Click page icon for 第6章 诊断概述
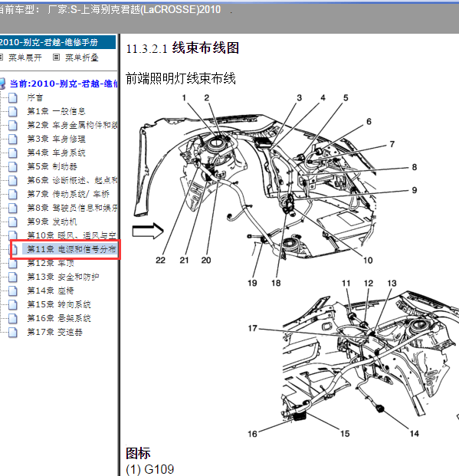The image size is (459, 476). point(13,180)
